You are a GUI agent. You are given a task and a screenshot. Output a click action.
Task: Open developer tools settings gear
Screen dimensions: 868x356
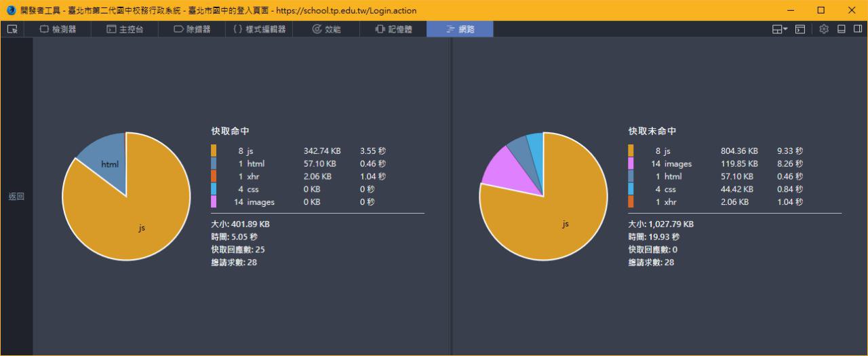click(824, 29)
